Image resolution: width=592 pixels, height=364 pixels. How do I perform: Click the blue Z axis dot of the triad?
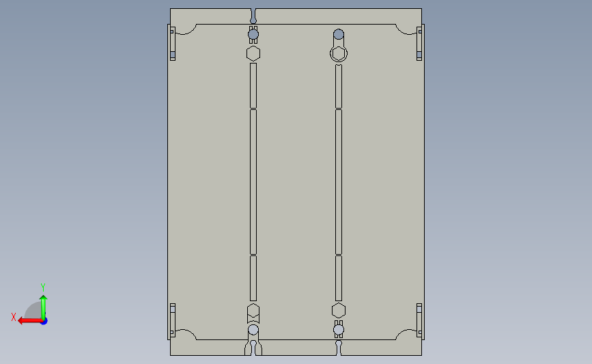[44, 322]
